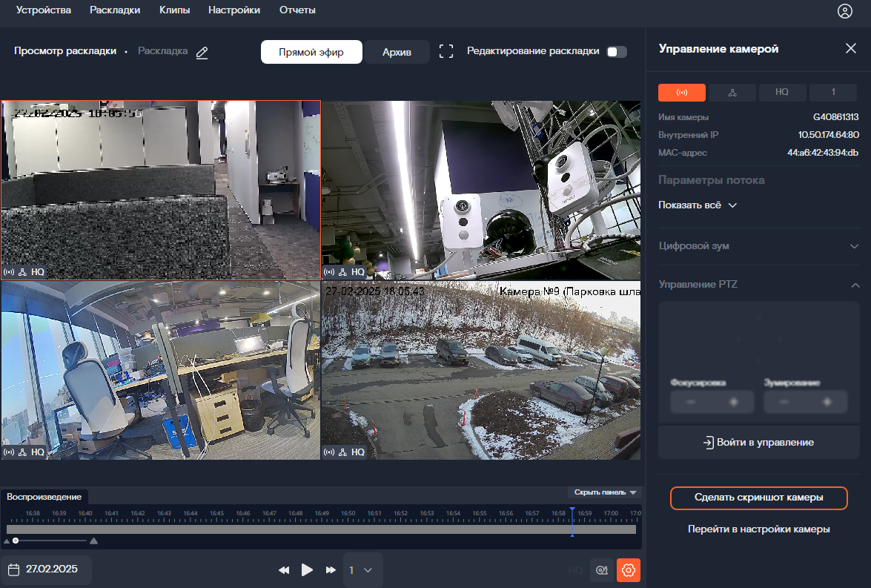871x588 pixels.
Task: Click the camera name G40861313
Action: pyautogui.click(x=835, y=117)
